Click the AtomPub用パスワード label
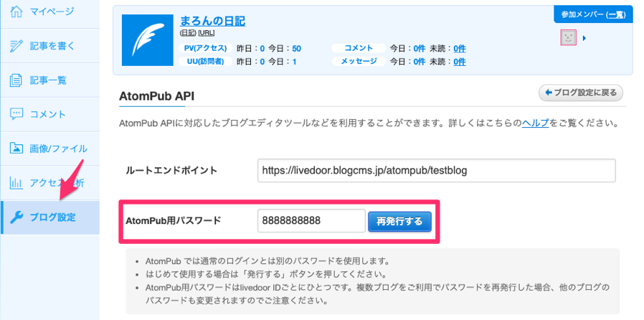Viewport: 644px width, 320px height. pos(174,220)
